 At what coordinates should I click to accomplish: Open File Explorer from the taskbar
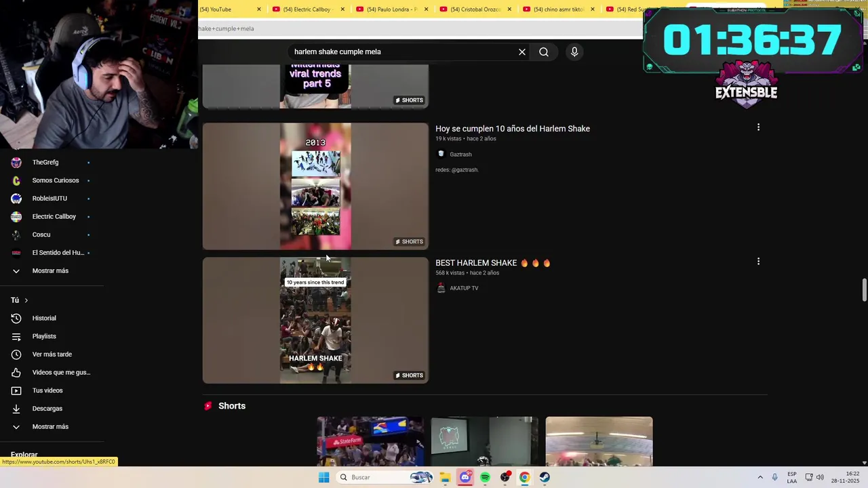click(x=445, y=477)
